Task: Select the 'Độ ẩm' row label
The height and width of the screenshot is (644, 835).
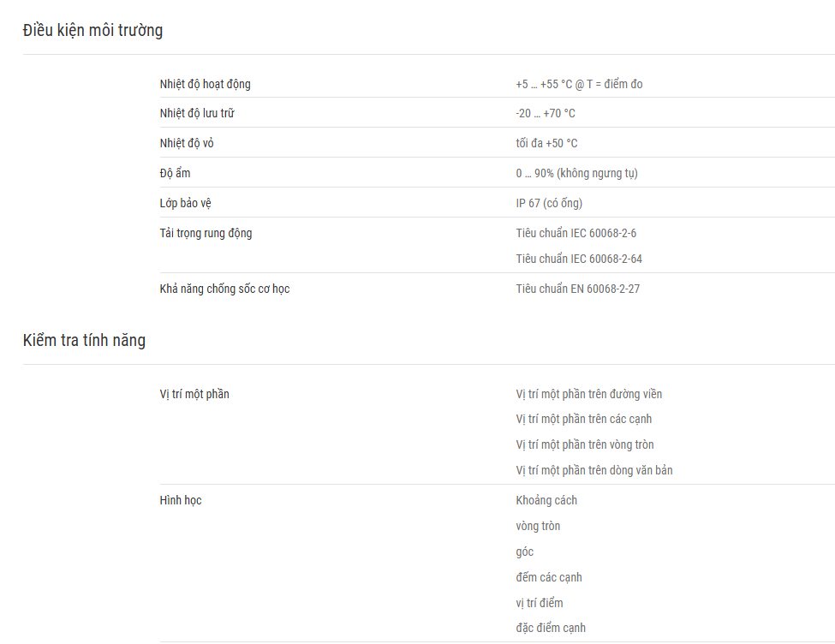Action: [x=175, y=173]
